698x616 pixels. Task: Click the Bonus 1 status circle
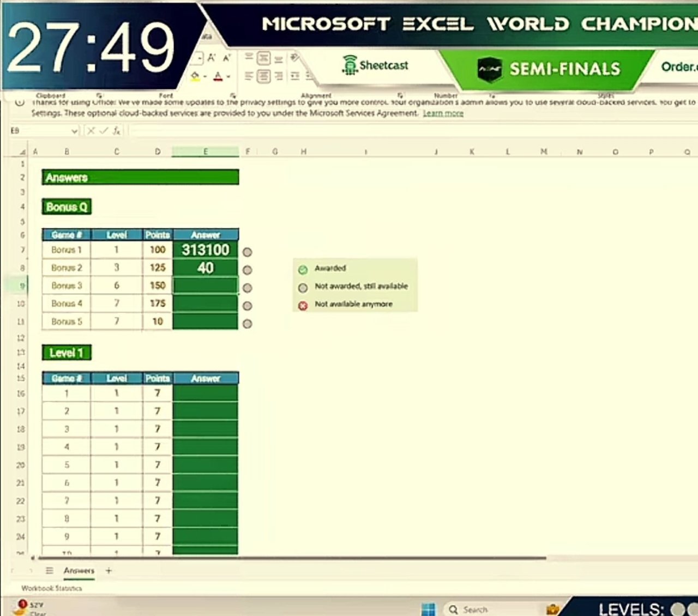248,252
